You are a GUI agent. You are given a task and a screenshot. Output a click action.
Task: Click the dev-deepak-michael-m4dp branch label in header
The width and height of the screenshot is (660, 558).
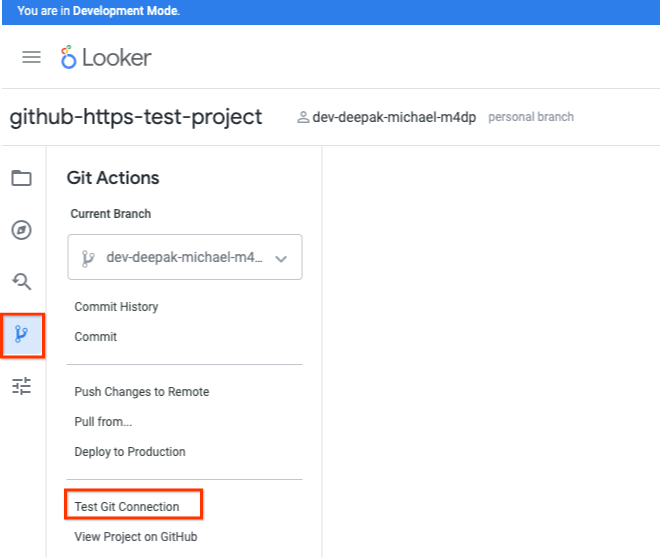coord(396,117)
